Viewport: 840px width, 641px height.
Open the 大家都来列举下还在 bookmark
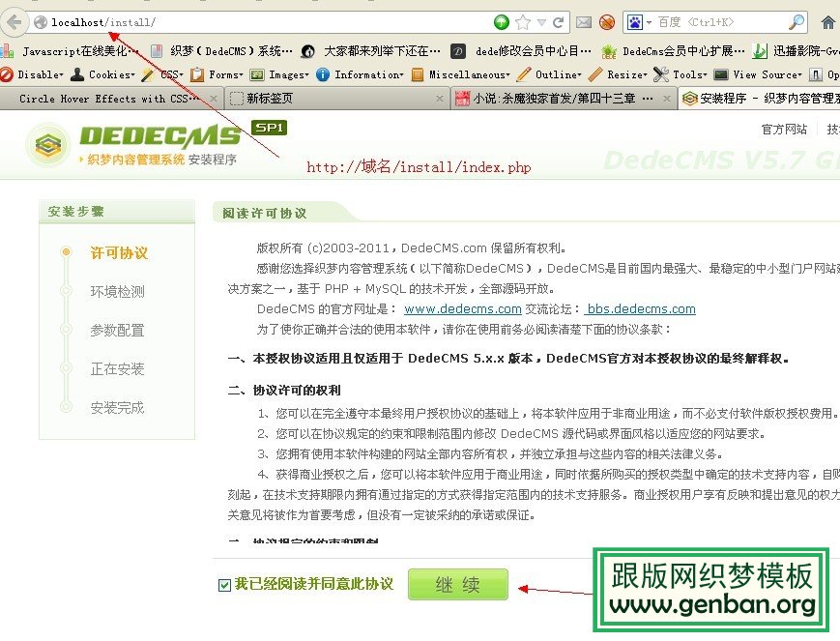pyautogui.click(x=371, y=51)
